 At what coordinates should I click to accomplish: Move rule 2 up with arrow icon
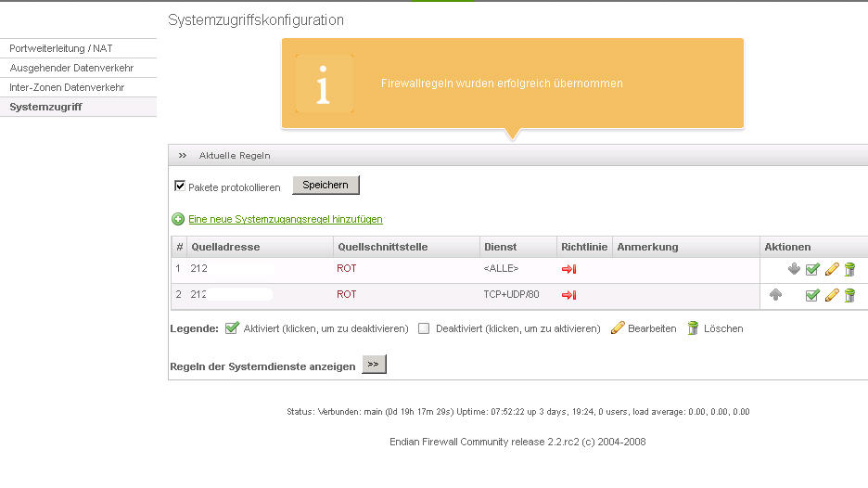(776, 295)
